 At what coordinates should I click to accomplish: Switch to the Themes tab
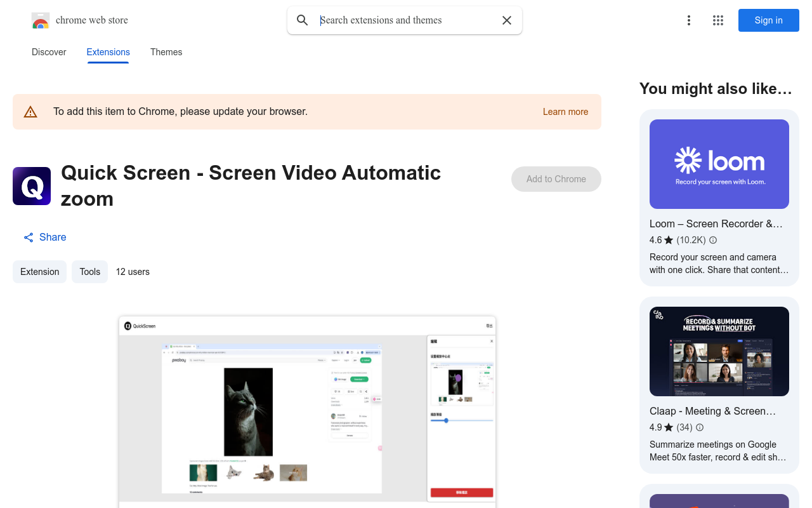tap(166, 52)
